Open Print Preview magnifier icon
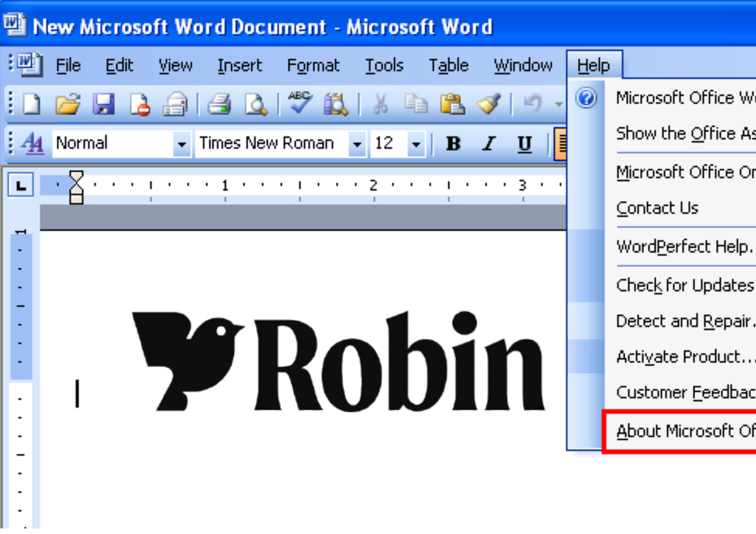 (x=256, y=104)
